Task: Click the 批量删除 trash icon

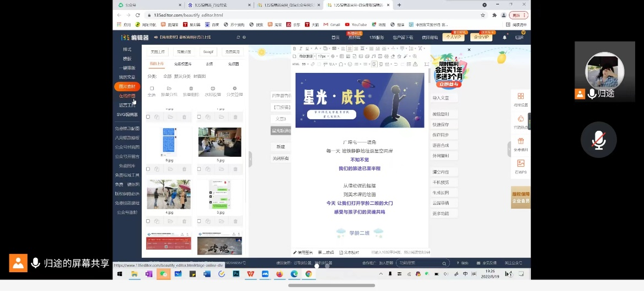Action: [x=191, y=89]
